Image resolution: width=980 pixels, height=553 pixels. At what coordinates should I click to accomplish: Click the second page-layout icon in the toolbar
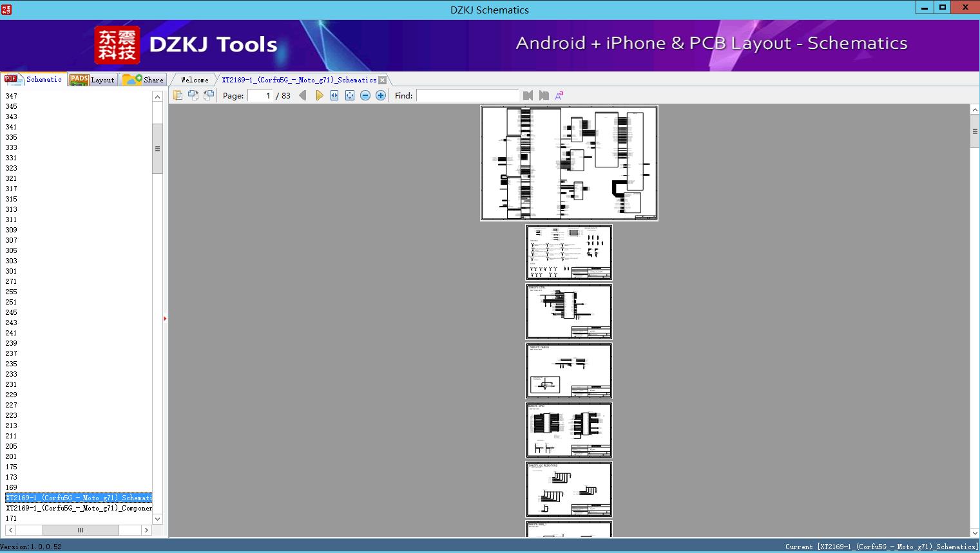tap(193, 95)
